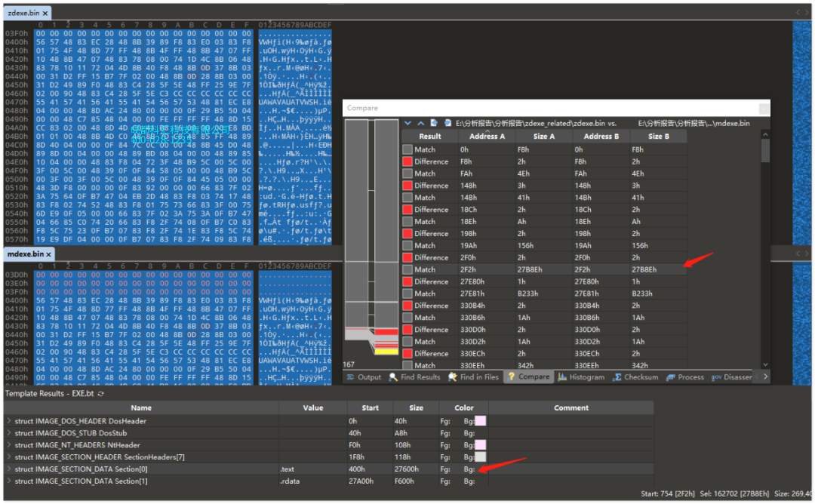Click the Size B column header
The width and height of the screenshot is (815, 504).
659,137
